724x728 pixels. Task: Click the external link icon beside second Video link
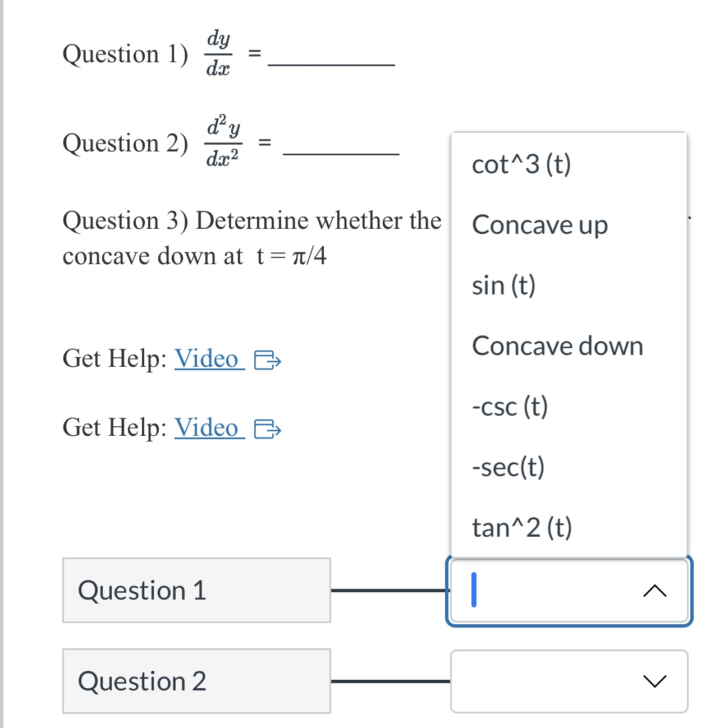point(268,430)
